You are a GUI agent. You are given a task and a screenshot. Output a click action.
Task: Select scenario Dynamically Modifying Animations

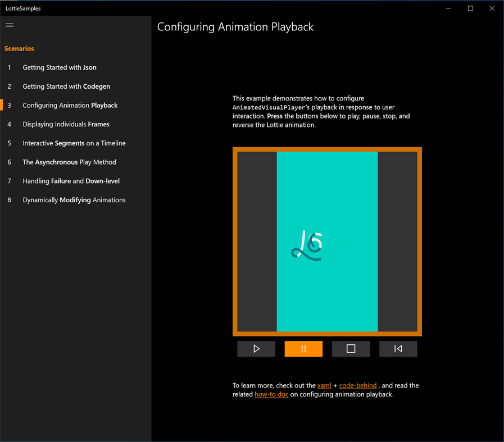(74, 199)
